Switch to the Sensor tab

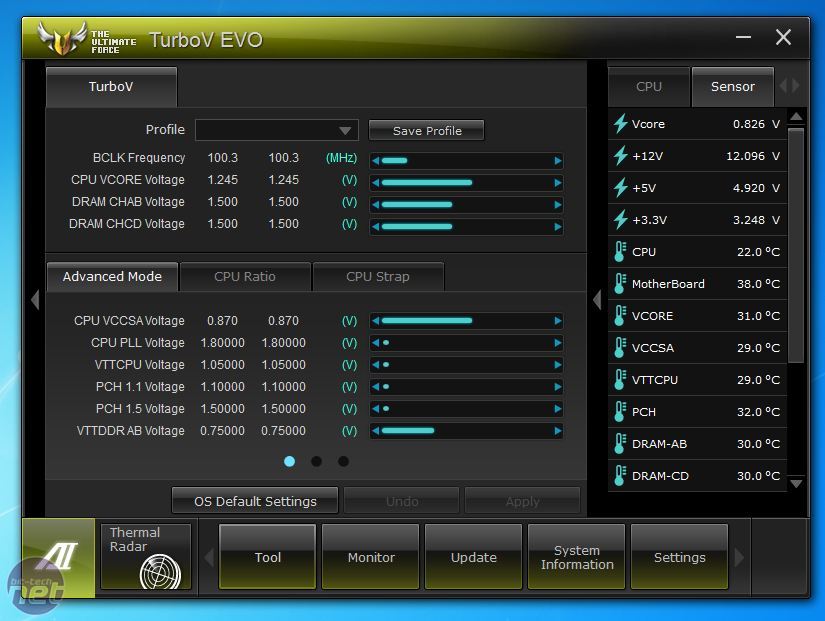click(x=733, y=87)
